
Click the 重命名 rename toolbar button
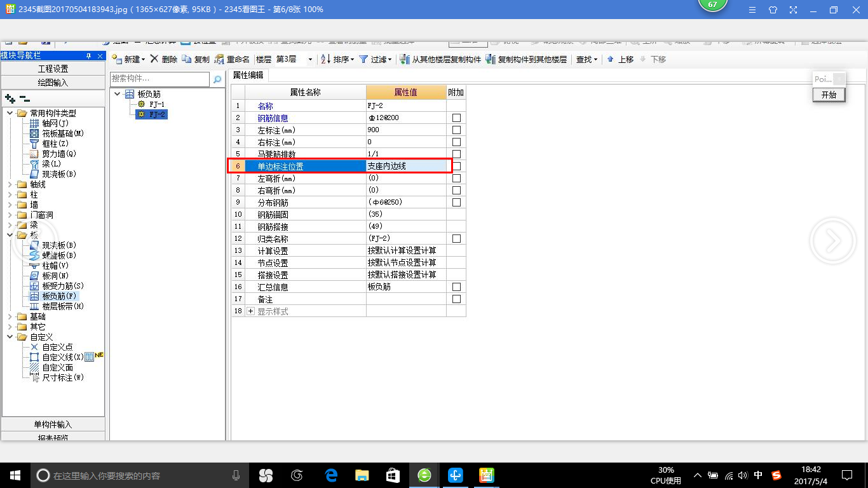pos(232,59)
